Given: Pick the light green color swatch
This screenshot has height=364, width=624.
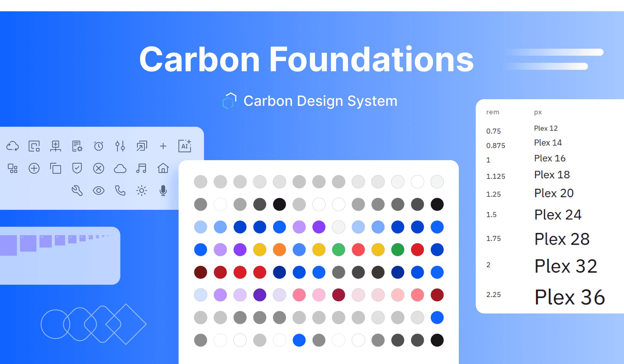Looking at the screenshot, I should [339, 249].
